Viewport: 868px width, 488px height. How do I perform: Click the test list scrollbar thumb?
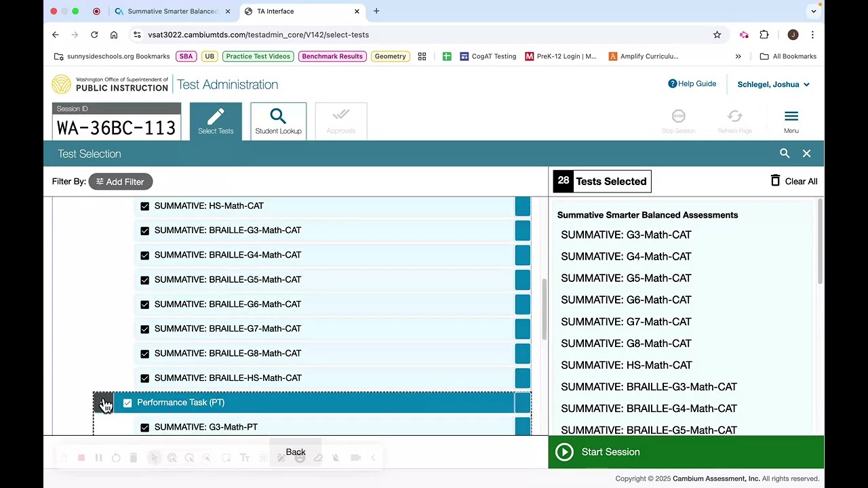click(545, 309)
